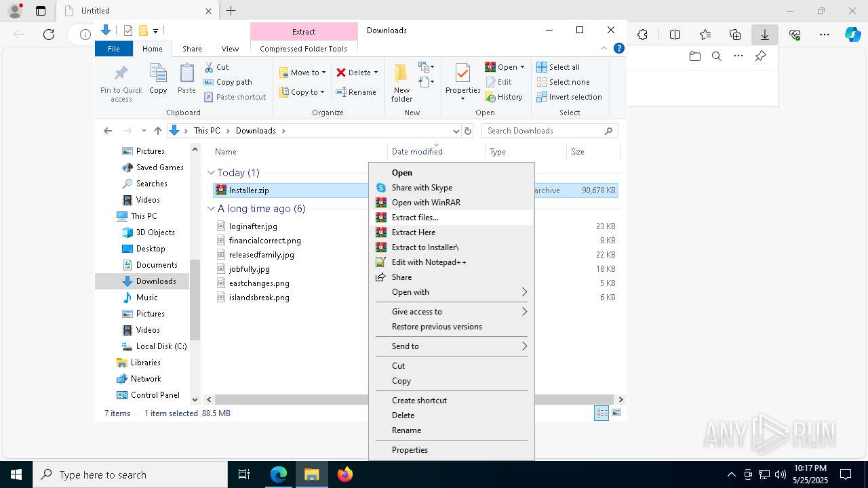Choose Edit with Notepad++
The height and width of the screenshot is (488, 868).
[x=452, y=262]
